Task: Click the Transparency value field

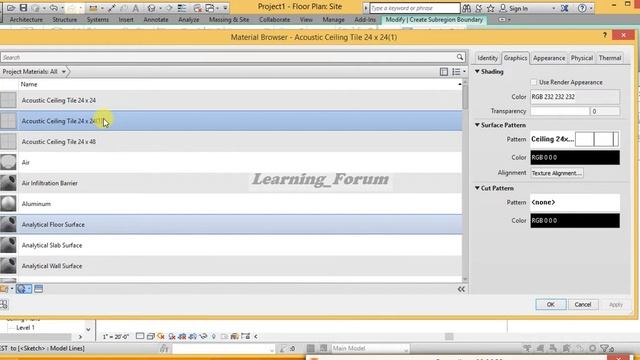Action: [x=605, y=111]
